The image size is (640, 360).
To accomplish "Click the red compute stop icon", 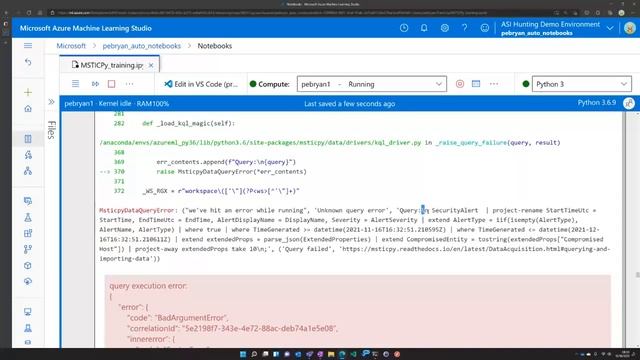I will click(x=460, y=84).
